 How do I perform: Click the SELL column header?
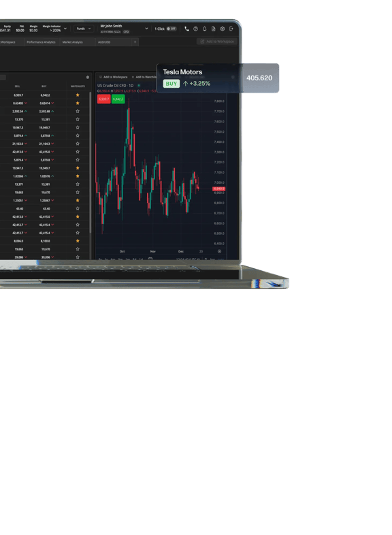(x=17, y=86)
